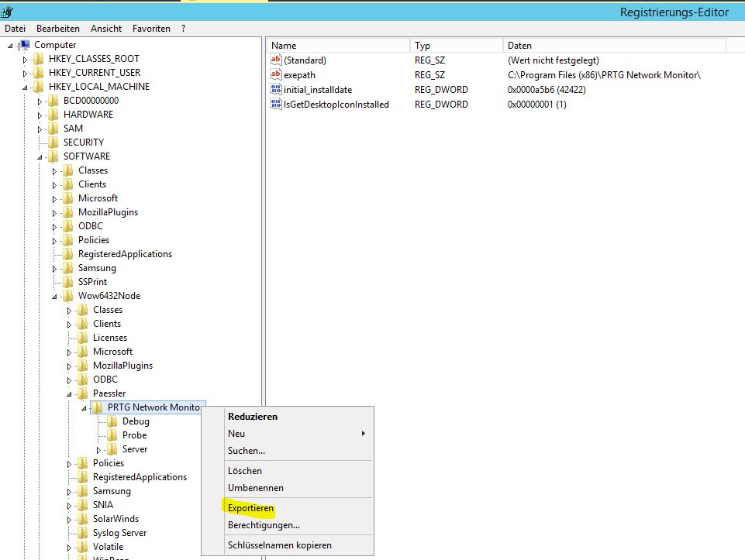This screenshot has height=560, width=745.
Task: Sort by the Typ column header
Action: coord(456,46)
